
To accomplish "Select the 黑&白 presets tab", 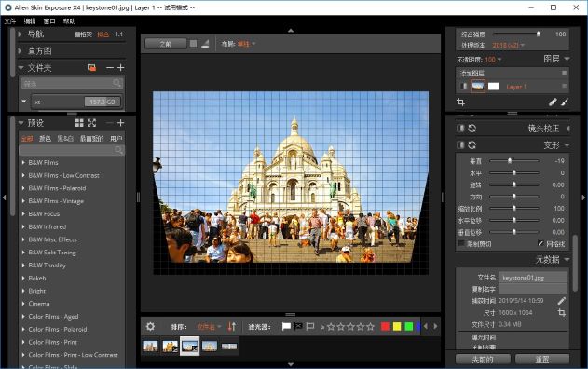I will click(x=65, y=139).
